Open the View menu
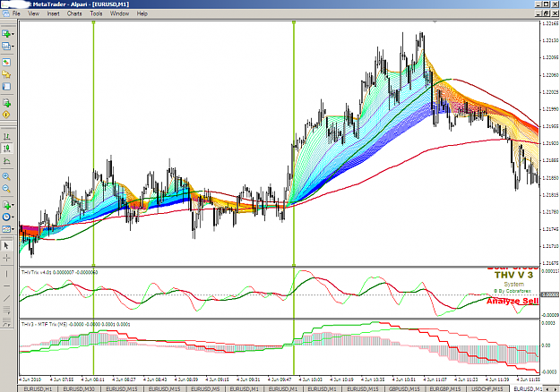 tap(33, 13)
